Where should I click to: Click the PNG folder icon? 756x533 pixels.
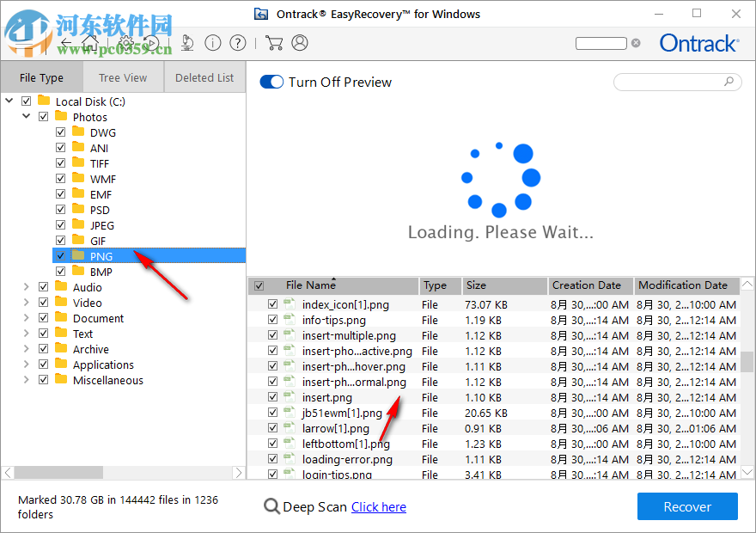[x=78, y=255]
